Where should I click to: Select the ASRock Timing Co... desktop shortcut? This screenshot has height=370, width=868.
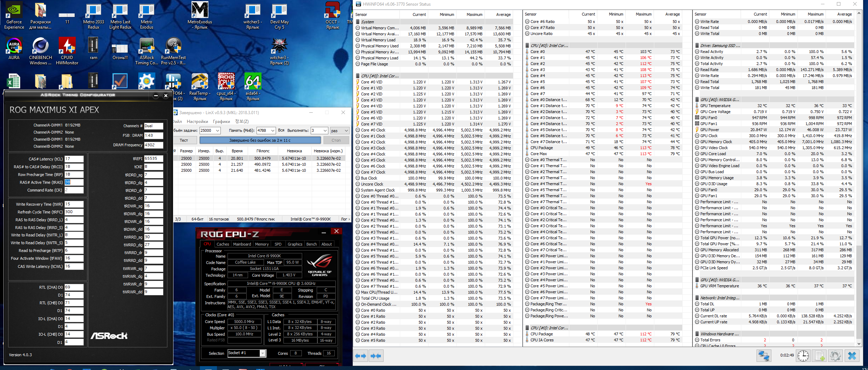point(146,51)
